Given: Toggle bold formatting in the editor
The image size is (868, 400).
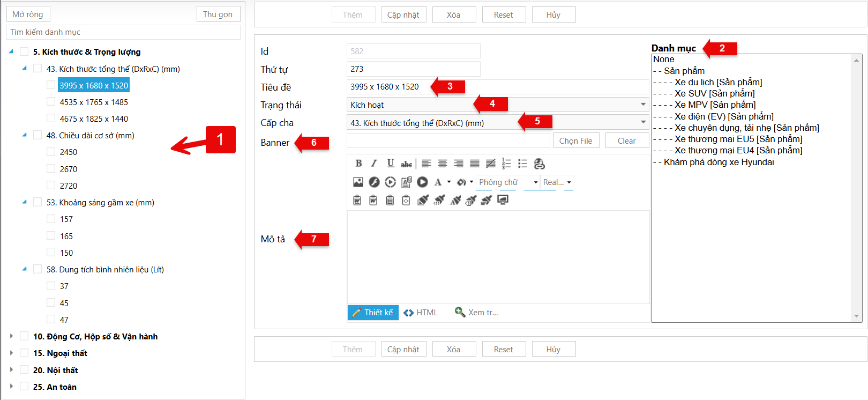Looking at the screenshot, I should (358, 164).
